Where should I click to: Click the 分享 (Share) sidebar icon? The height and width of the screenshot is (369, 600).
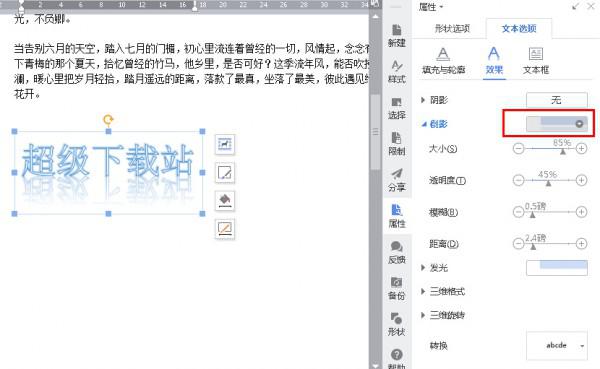tap(397, 180)
